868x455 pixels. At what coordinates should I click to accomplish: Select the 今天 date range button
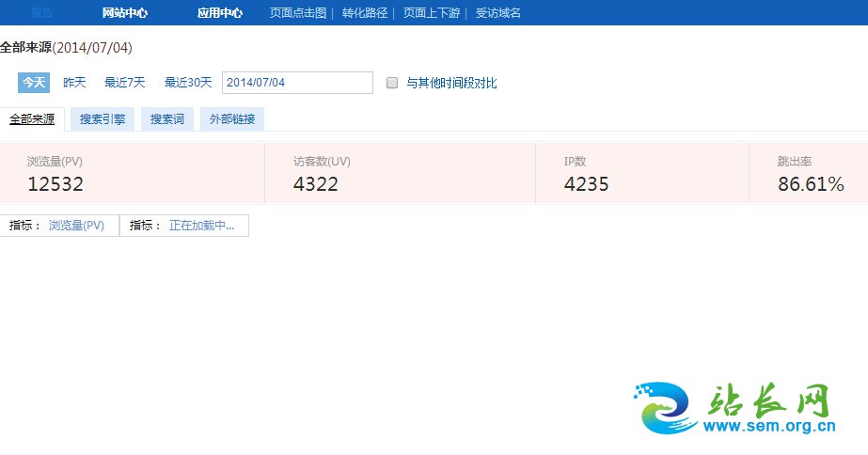click(34, 83)
